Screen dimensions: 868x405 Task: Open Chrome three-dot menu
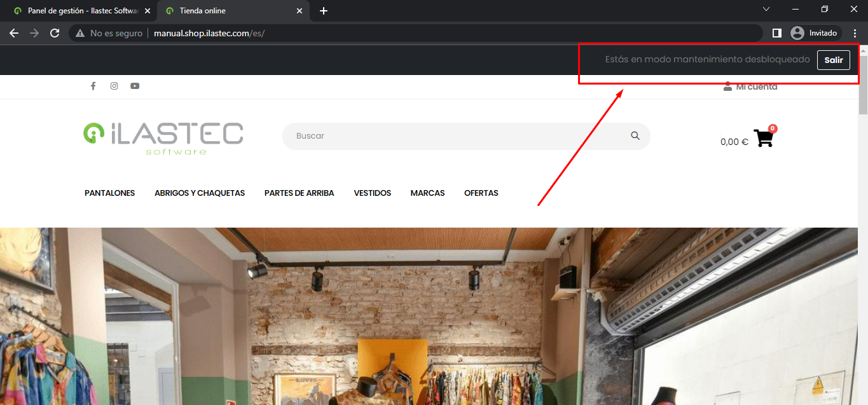[x=855, y=33]
